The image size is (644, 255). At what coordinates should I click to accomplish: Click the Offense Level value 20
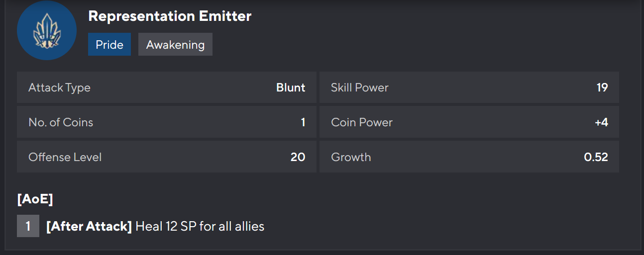pyautogui.click(x=298, y=157)
